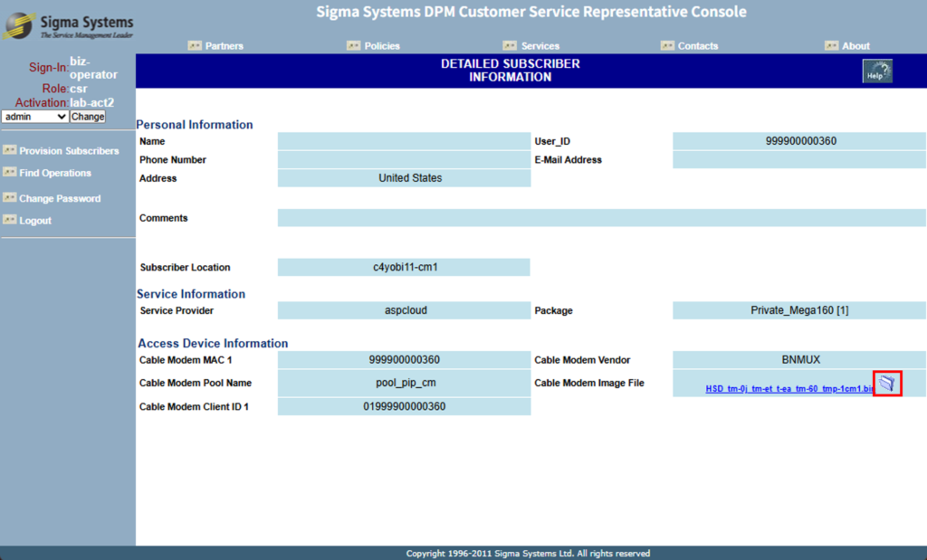Click the icon beside Partners menu
This screenshot has height=560, width=927.
[x=195, y=45]
